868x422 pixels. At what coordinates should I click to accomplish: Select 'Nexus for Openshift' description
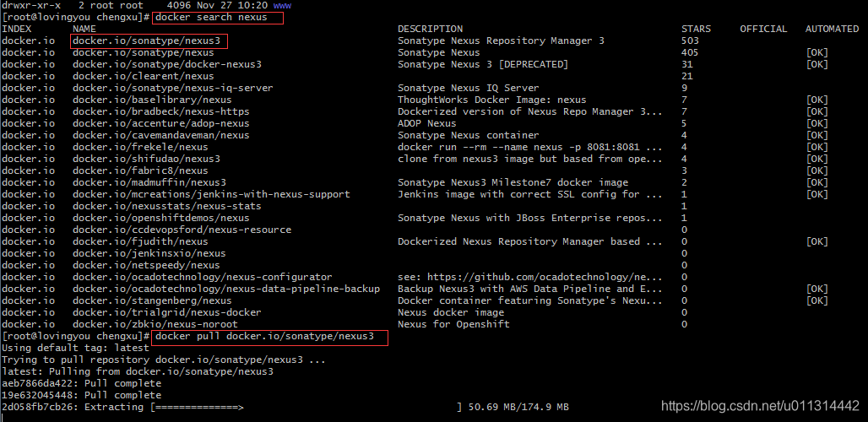pos(453,324)
